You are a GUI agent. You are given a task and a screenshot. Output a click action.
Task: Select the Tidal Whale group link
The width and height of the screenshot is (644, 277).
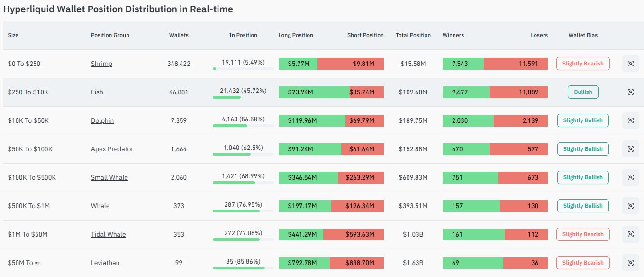108,234
